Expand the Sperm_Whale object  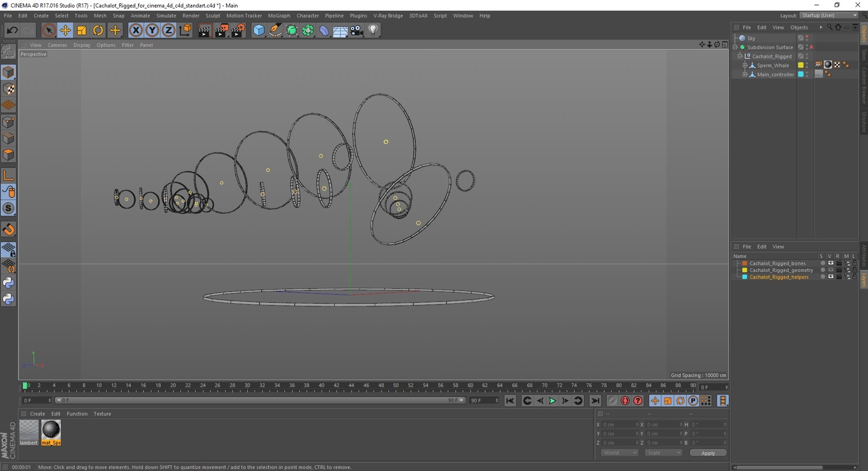(x=745, y=65)
